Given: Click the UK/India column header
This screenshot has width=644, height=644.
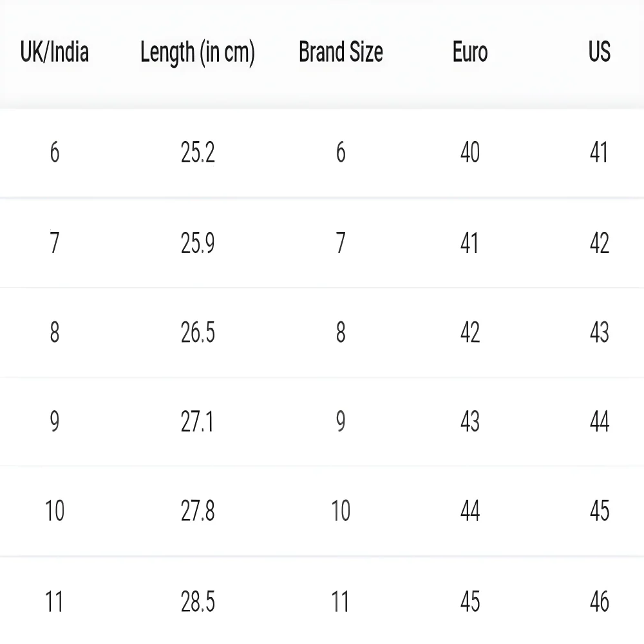Looking at the screenshot, I should click(55, 52).
